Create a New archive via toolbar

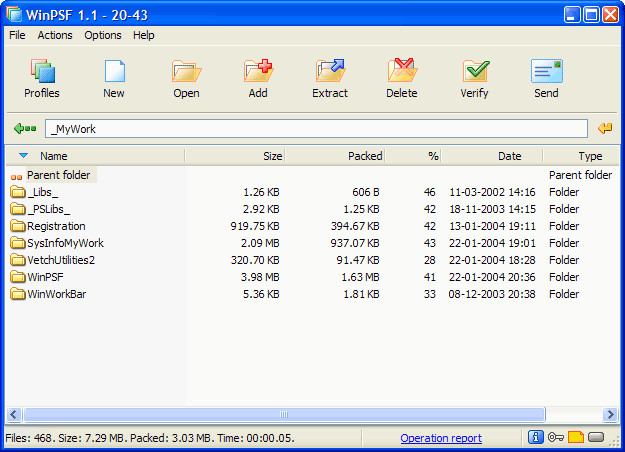[114, 71]
